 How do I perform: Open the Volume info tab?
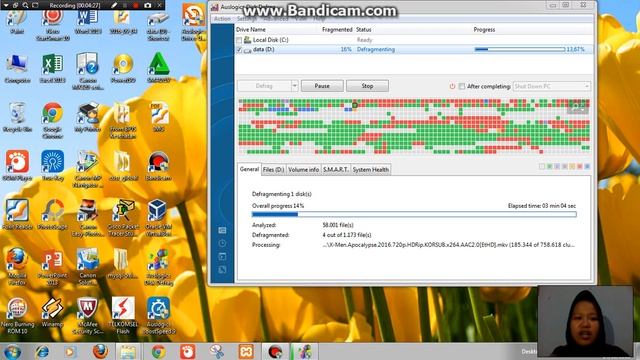click(303, 169)
